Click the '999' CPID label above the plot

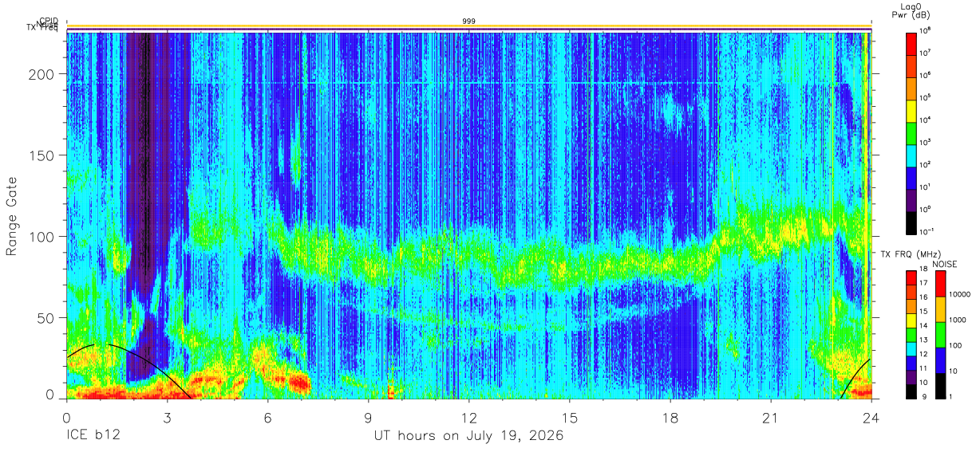[468, 21]
